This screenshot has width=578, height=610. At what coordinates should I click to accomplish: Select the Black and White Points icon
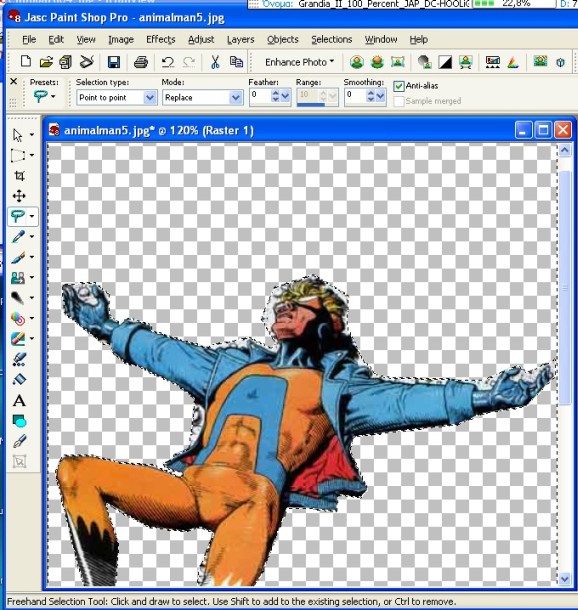[x=445, y=62]
